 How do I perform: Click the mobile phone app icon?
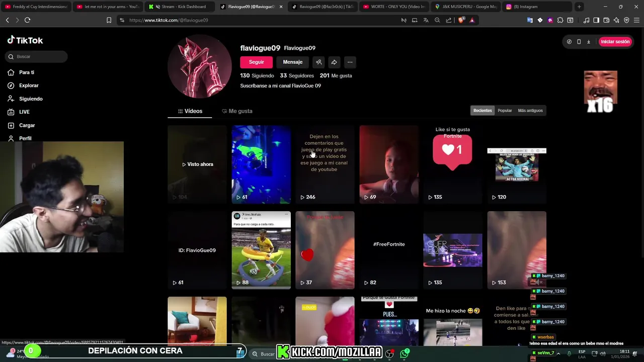579,42
